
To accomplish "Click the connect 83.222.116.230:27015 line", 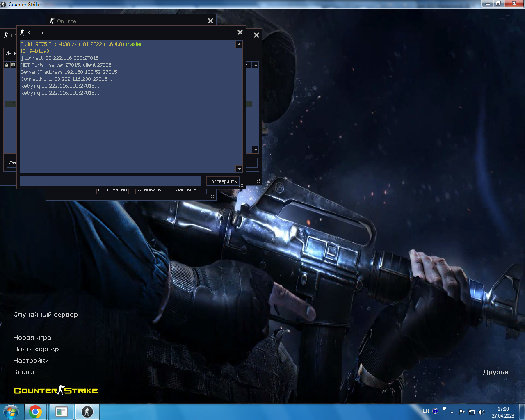I will coord(60,58).
